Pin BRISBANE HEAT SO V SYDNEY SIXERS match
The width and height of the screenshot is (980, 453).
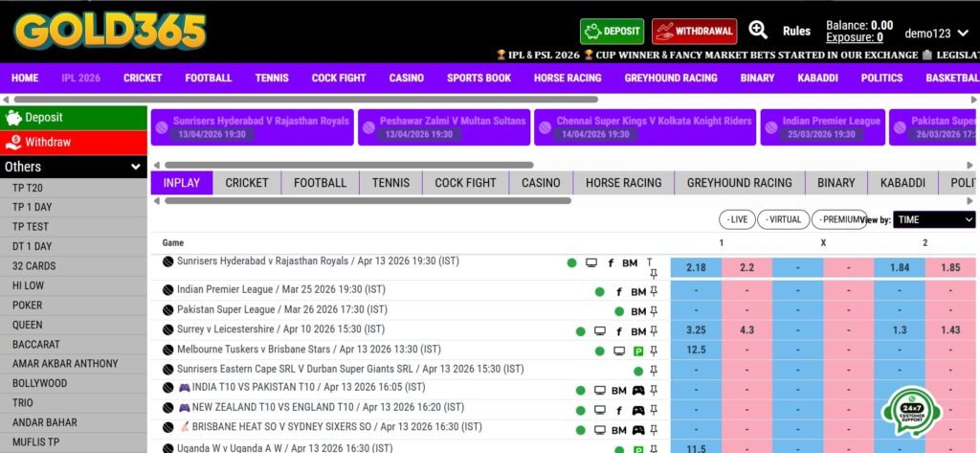click(654, 430)
